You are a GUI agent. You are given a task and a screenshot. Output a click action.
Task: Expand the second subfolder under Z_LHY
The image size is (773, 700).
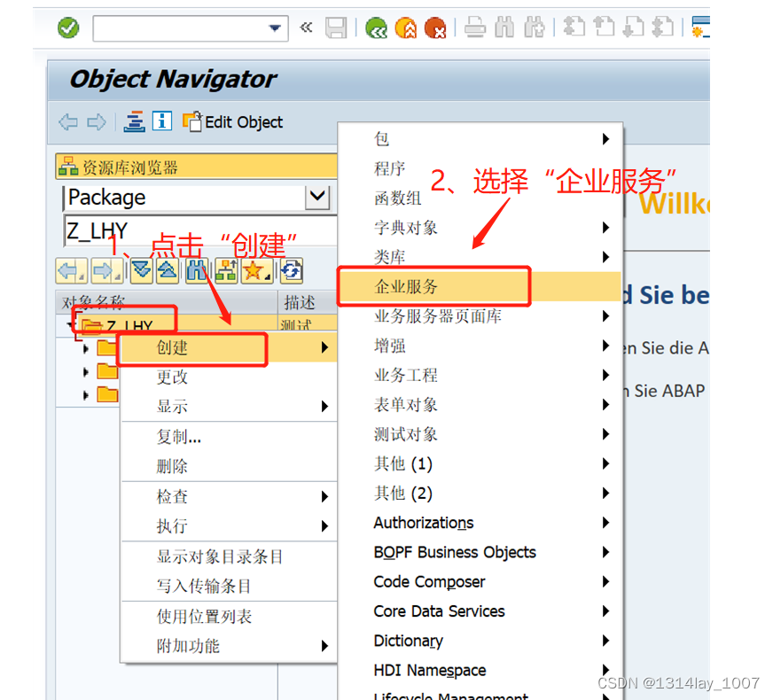(86, 372)
